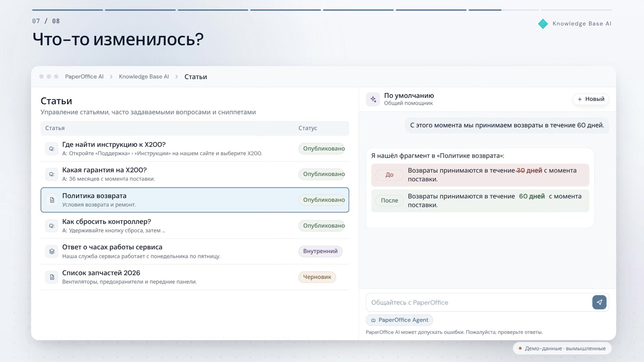Go to PaperOffice AI breadcrumb
This screenshot has width=644, height=362.
pyautogui.click(x=84, y=76)
